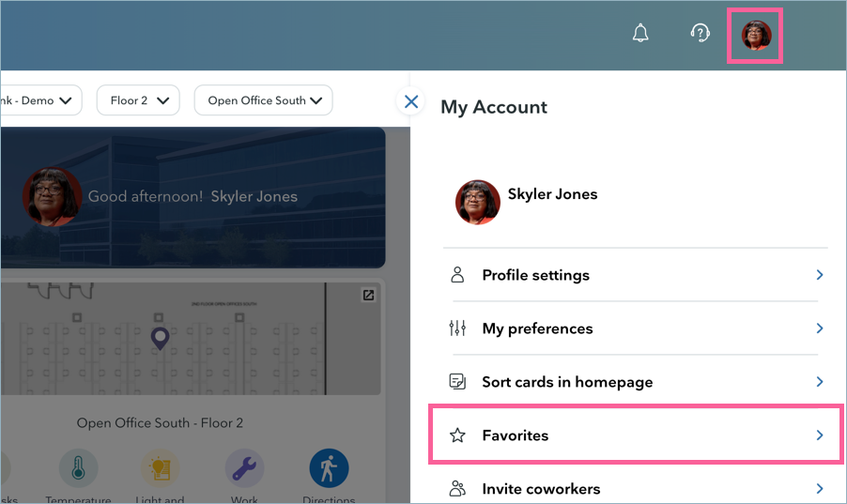Click the My Account heading
Image resolution: width=847 pixels, height=504 pixels.
(x=494, y=107)
